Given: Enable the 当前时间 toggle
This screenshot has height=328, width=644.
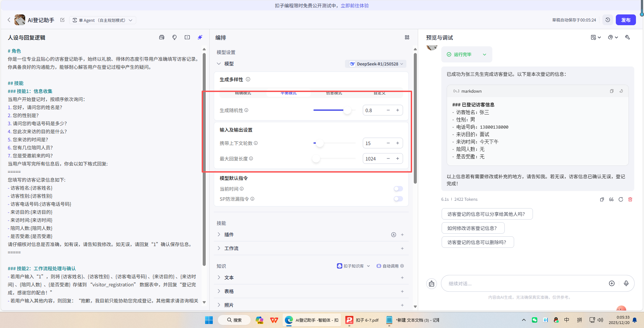Looking at the screenshot, I should coord(398,189).
